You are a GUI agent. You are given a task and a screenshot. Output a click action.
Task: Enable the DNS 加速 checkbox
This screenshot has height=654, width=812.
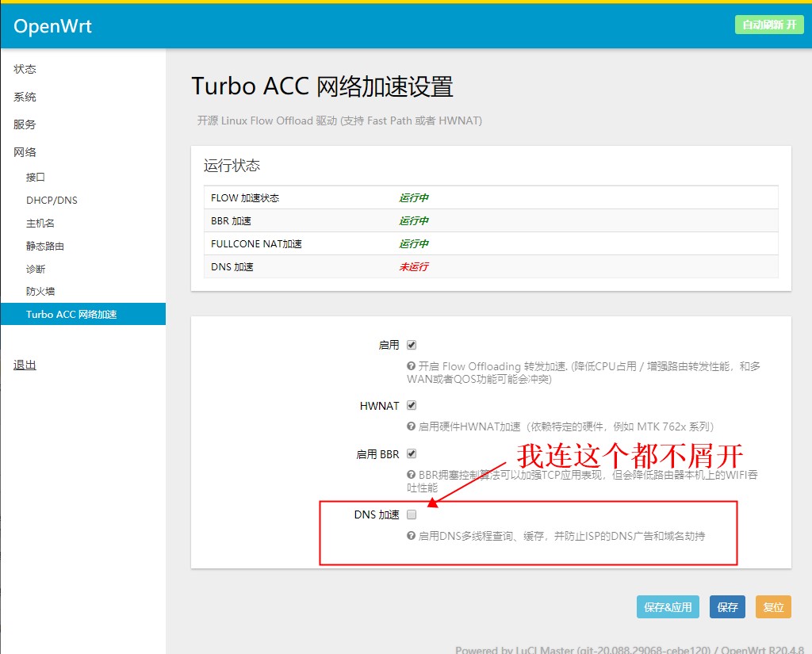tap(412, 514)
